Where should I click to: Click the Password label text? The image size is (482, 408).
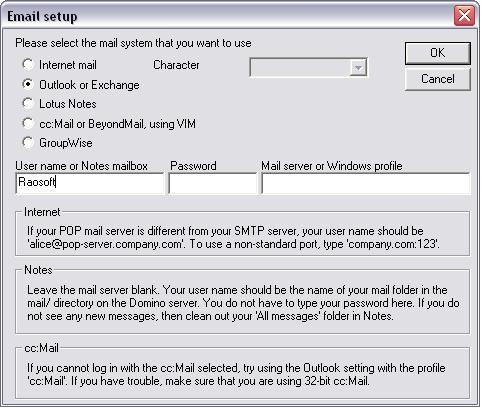click(x=193, y=166)
